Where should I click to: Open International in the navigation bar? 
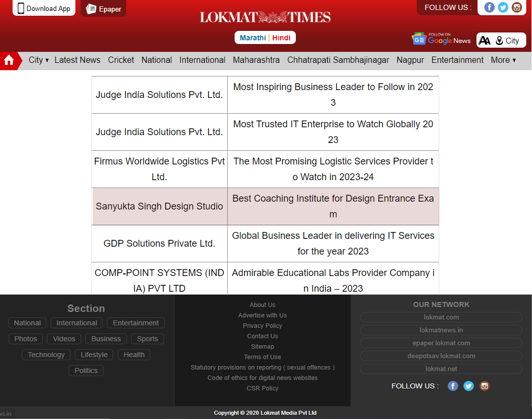point(202,60)
